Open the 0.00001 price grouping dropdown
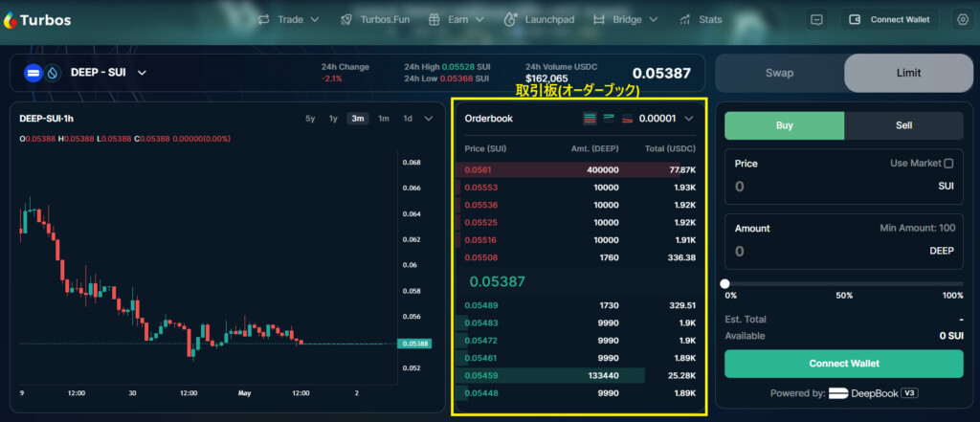Viewport: 980px width, 422px height. click(x=666, y=118)
